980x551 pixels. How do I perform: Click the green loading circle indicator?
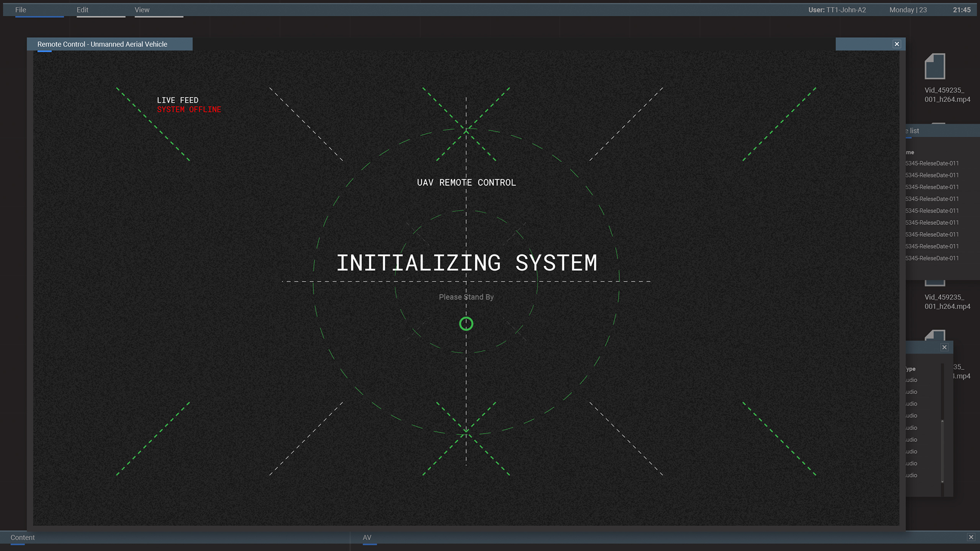click(x=466, y=324)
